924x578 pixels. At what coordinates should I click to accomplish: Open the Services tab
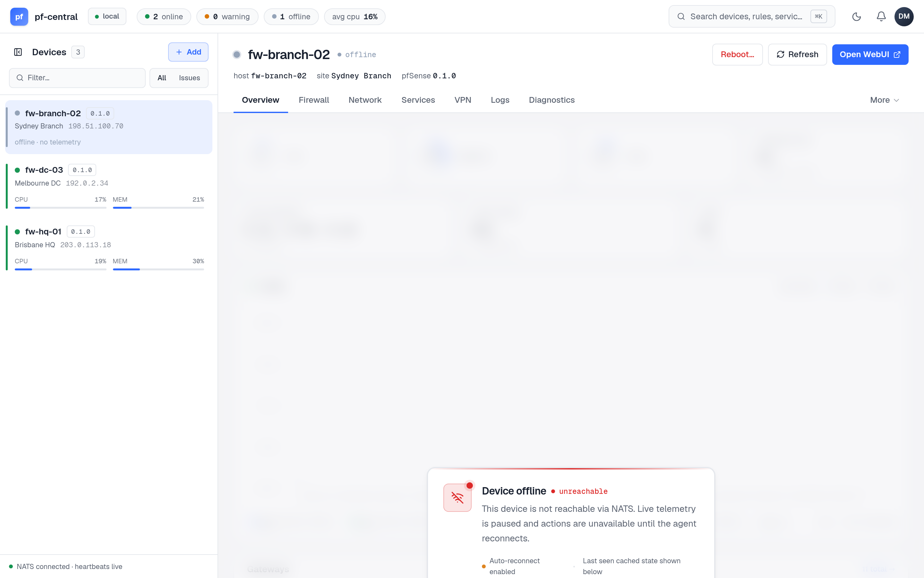pos(418,100)
